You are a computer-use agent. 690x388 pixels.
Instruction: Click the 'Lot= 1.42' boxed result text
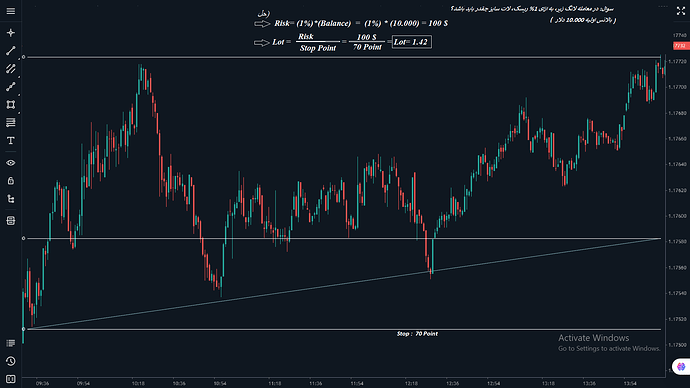point(411,42)
